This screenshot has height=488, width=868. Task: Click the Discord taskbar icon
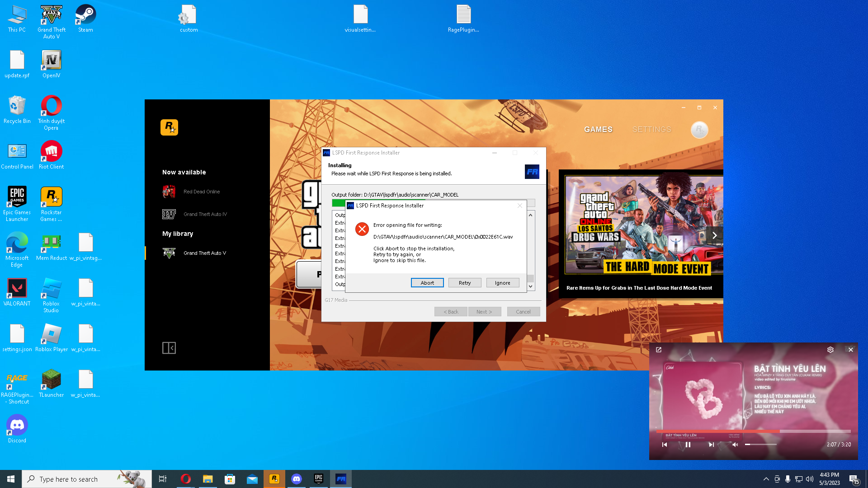pyautogui.click(x=297, y=479)
